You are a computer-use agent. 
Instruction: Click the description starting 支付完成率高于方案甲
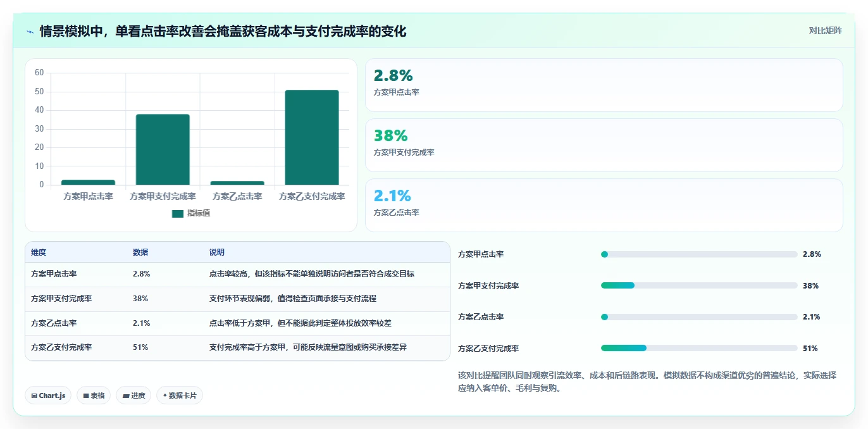coord(308,347)
